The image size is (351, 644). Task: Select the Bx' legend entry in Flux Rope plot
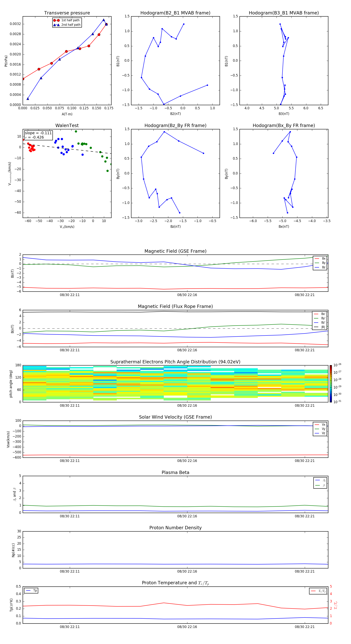320,314
